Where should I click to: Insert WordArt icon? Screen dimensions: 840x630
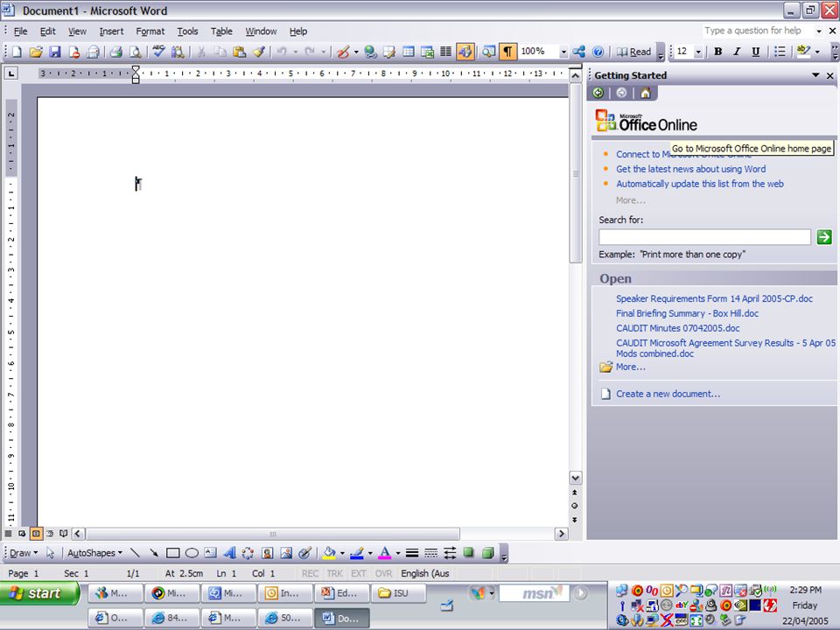[x=229, y=553]
